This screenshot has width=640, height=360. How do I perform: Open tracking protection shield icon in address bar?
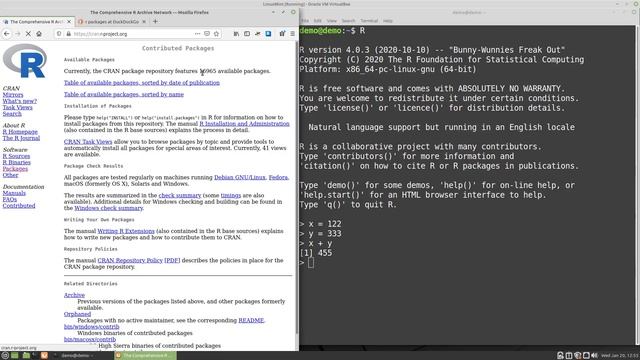(59, 34)
